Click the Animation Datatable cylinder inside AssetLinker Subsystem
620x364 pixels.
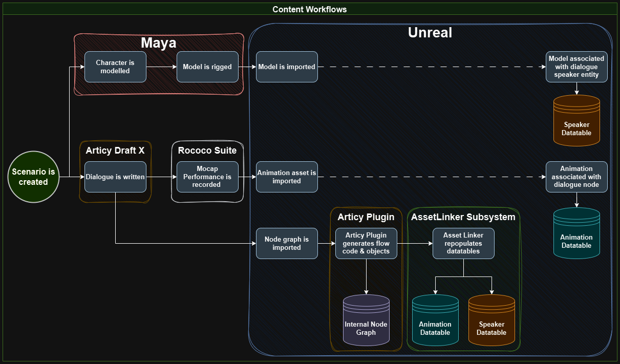435,319
